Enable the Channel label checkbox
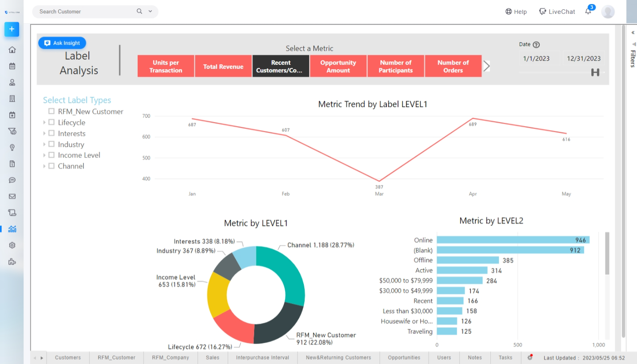637x364 pixels. coord(52,166)
